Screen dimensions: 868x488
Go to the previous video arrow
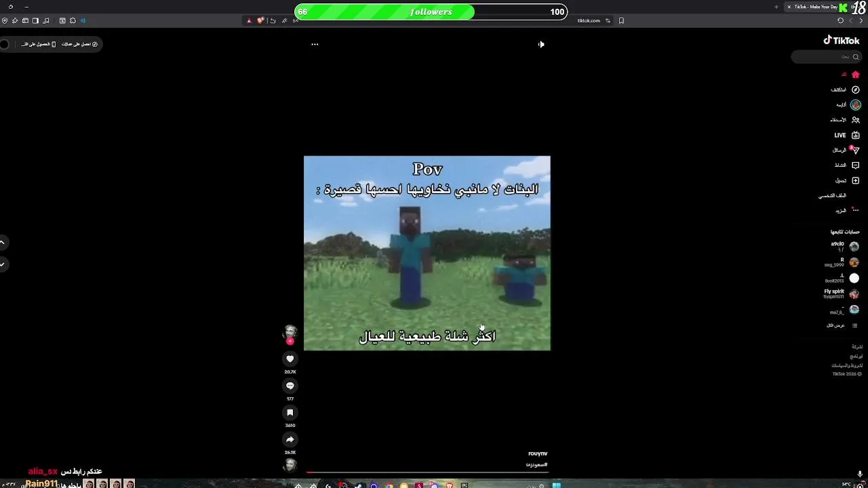(x=3, y=242)
